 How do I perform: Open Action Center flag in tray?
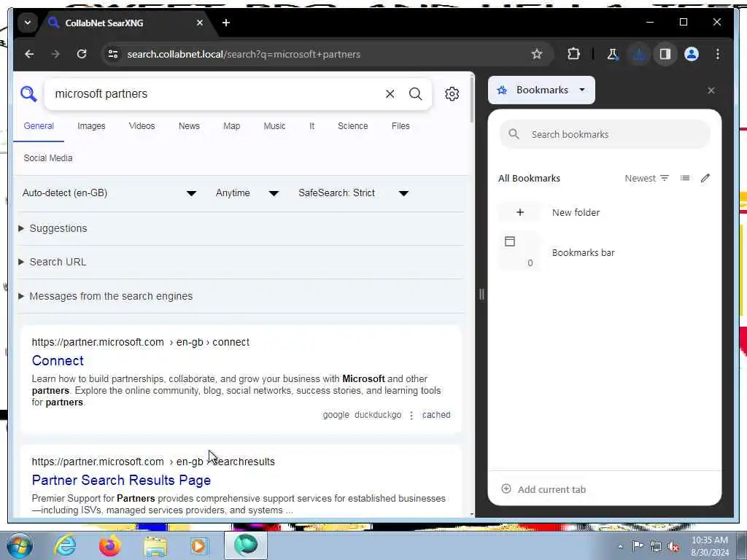click(x=638, y=546)
